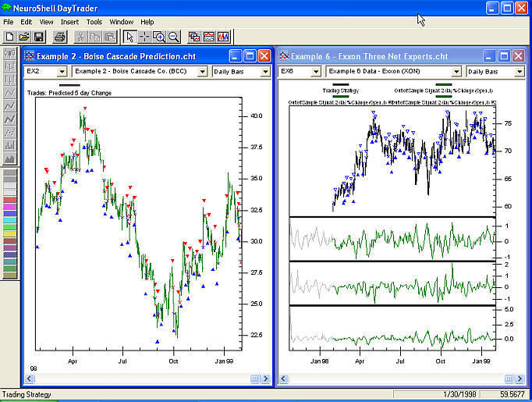Open the Help menu
This screenshot has height=402, width=532.
pos(147,22)
